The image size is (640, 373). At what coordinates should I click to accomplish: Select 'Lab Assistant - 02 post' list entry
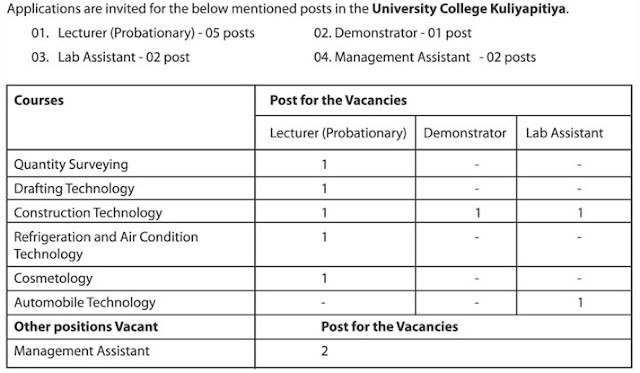click(x=110, y=57)
